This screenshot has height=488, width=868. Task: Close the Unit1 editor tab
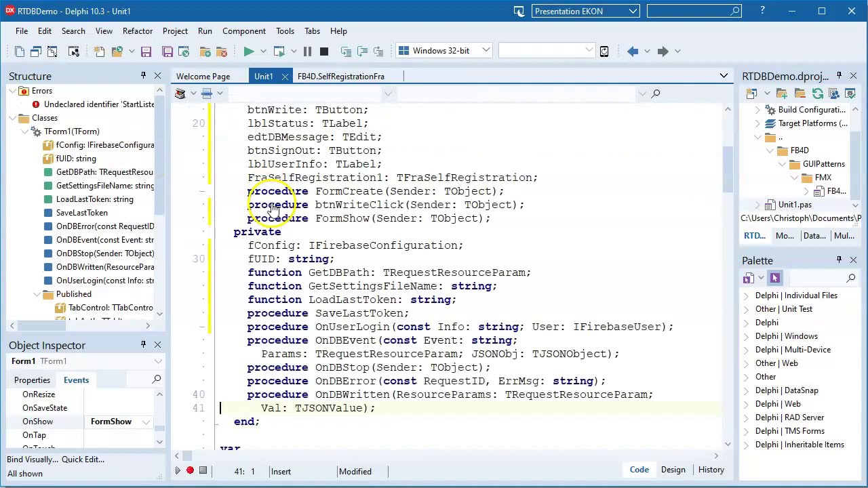285,77
